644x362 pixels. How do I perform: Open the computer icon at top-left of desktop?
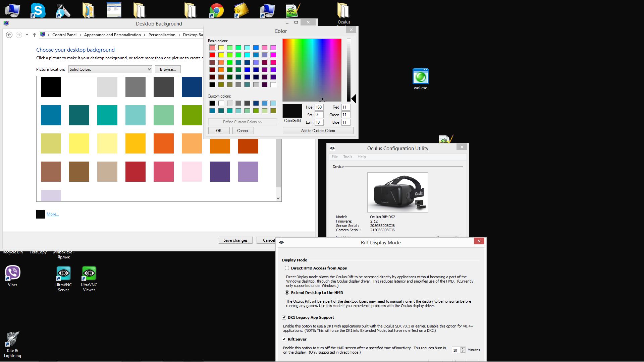tap(12, 10)
